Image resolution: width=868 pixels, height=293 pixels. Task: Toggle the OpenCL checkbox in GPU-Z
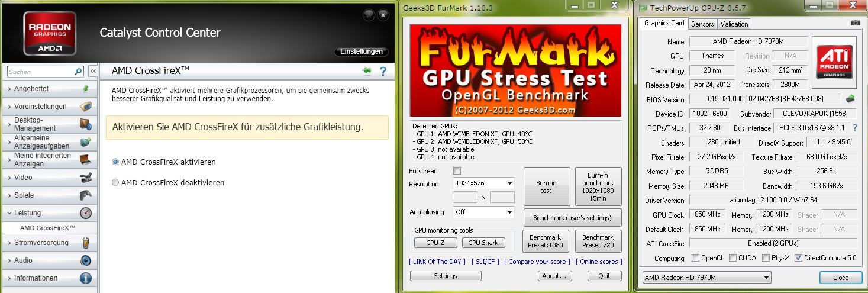click(696, 258)
